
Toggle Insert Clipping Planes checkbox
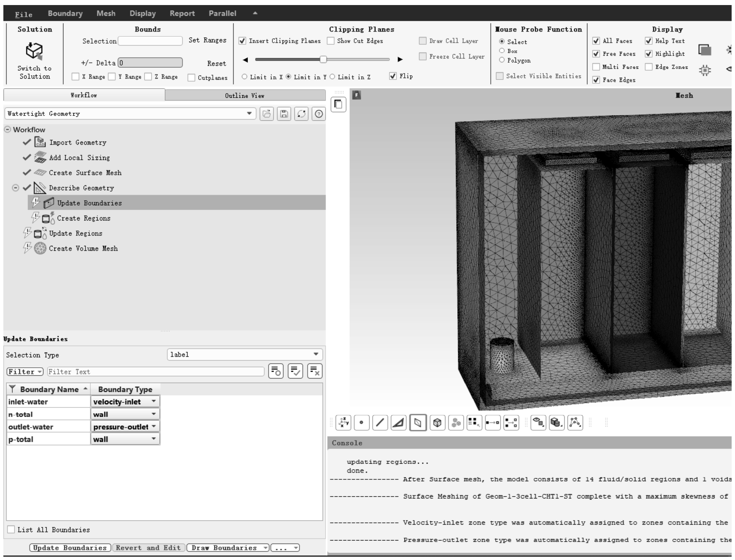pos(242,41)
